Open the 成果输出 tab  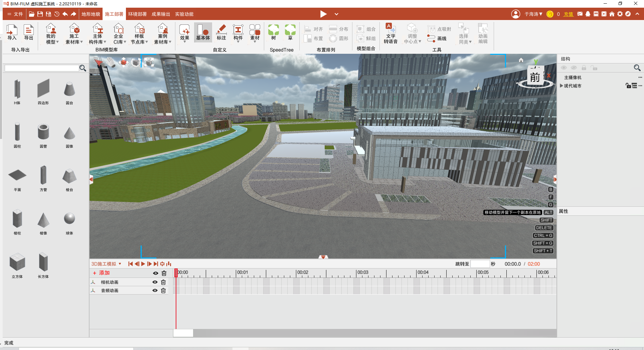(161, 14)
